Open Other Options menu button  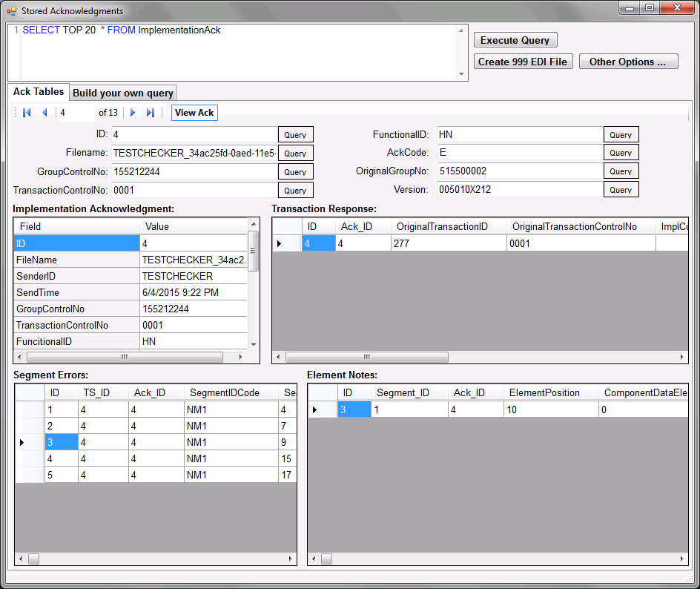628,62
